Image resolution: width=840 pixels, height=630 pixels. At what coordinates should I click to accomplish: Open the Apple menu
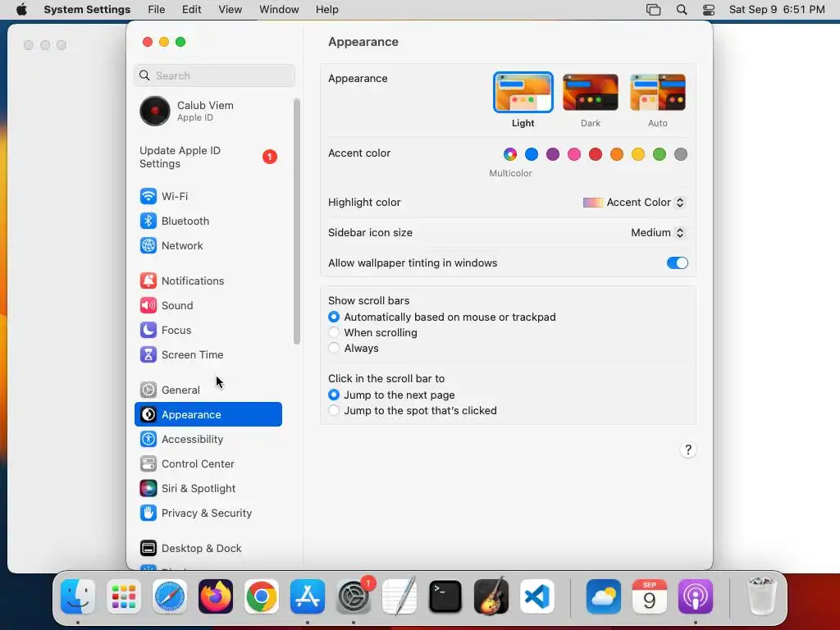[x=21, y=10]
